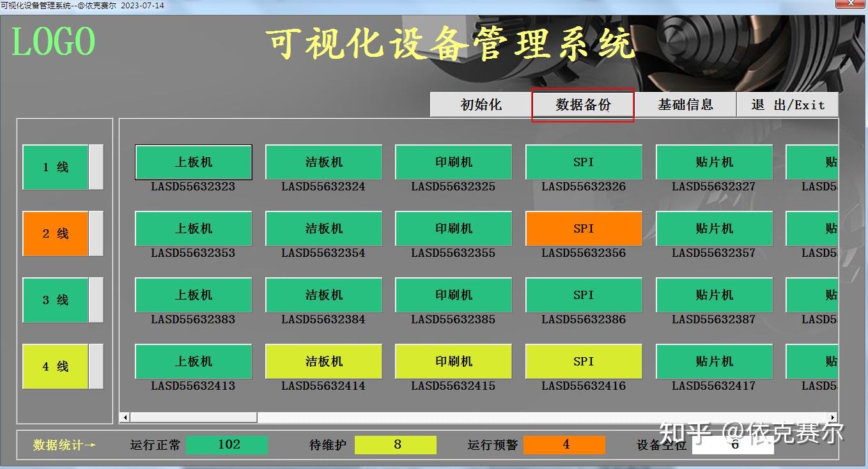868x469 pixels.
Task: Click the orange SPI tile LASD55632356
Action: (583, 228)
